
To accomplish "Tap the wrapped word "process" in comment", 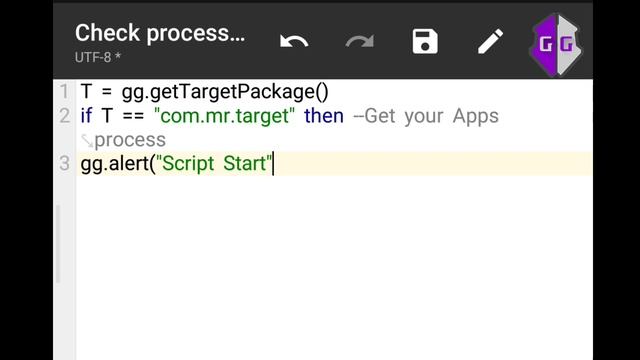I will pos(130,140).
